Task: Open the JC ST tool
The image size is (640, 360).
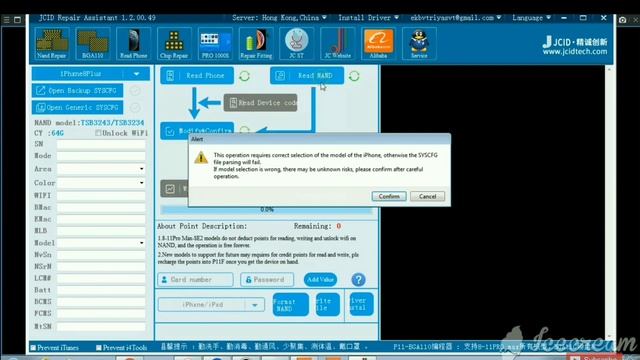Action: 297,44
